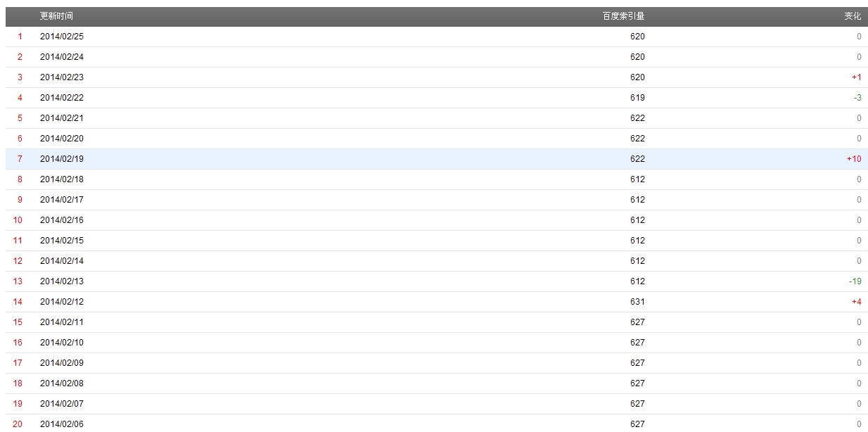
Task: Select the date 2014/02/13
Action: 62,281
